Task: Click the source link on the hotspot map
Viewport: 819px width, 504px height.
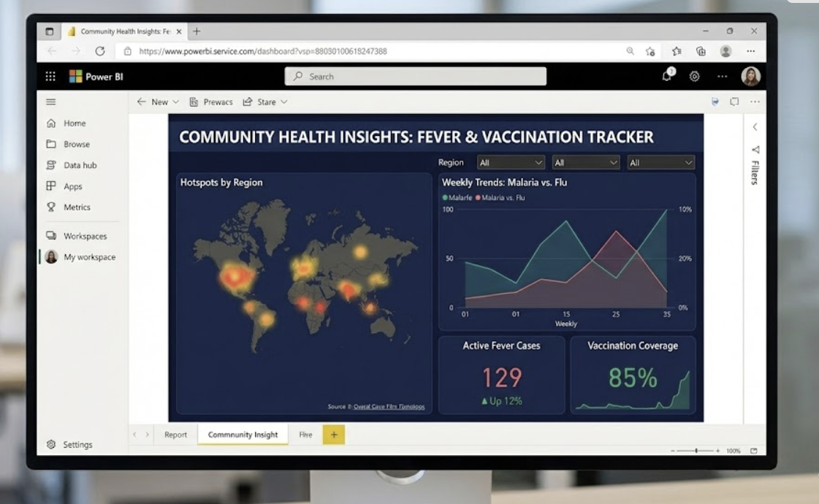Action: tap(390, 406)
